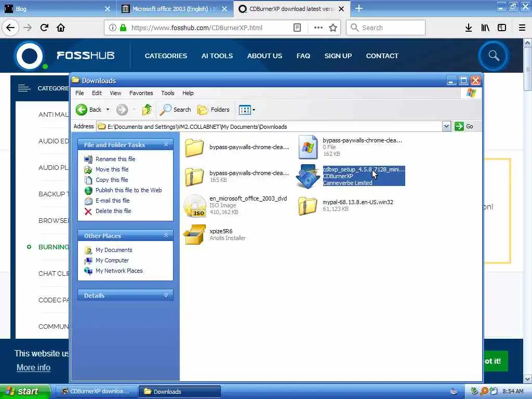Click Copy this file
The width and height of the screenshot is (532, 399).
pyautogui.click(x=112, y=180)
